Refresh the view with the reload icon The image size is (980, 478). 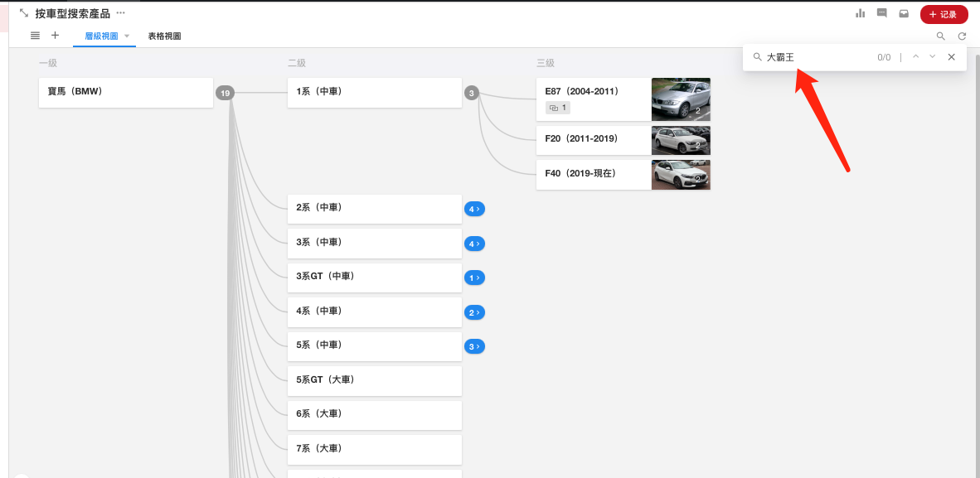point(962,36)
